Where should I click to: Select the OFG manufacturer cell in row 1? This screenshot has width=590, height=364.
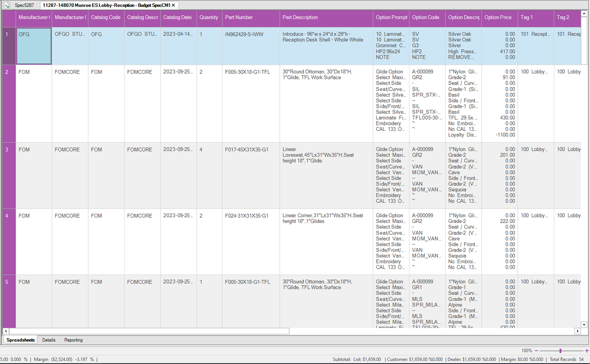click(x=34, y=46)
